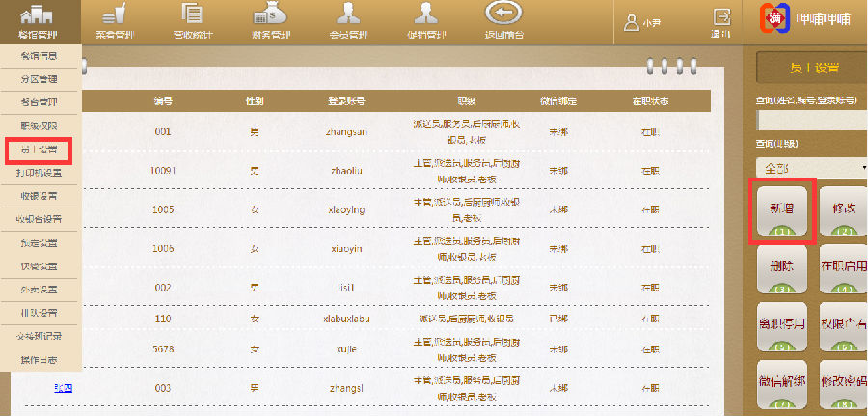Open 菜肴管理 dish management icon
The image size is (868, 416).
[114, 21]
